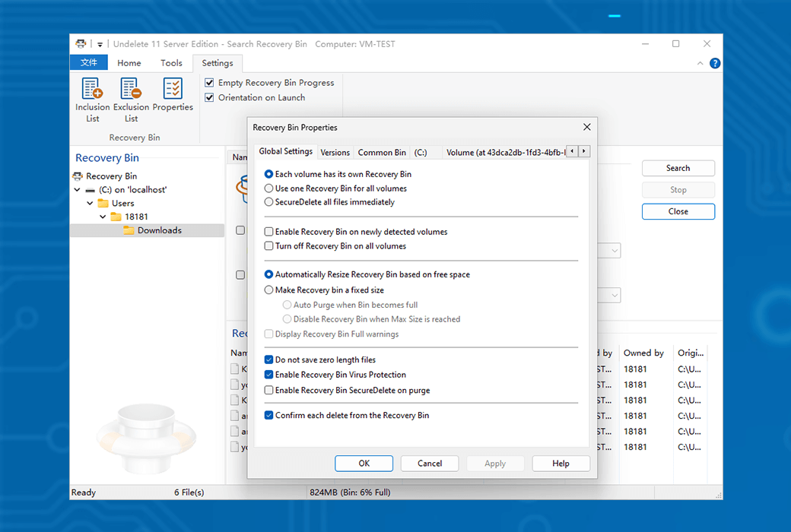This screenshot has height=532, width=791.
Task: Click the Search button
Action: (x=678, y=169)
